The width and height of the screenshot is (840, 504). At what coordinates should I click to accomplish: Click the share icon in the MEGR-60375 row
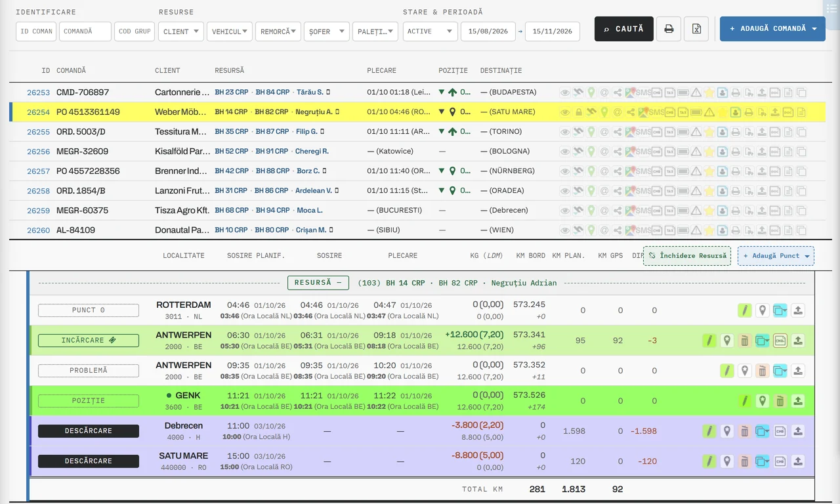coord(618,211)
